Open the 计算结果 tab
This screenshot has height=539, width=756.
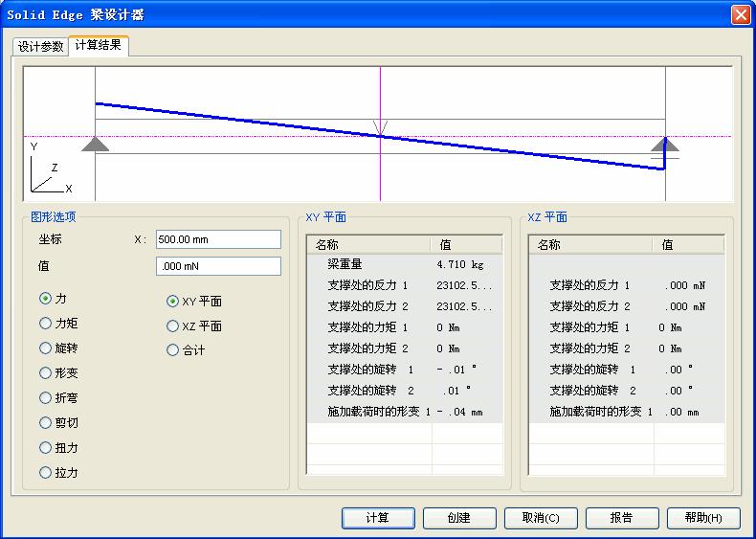99,46
